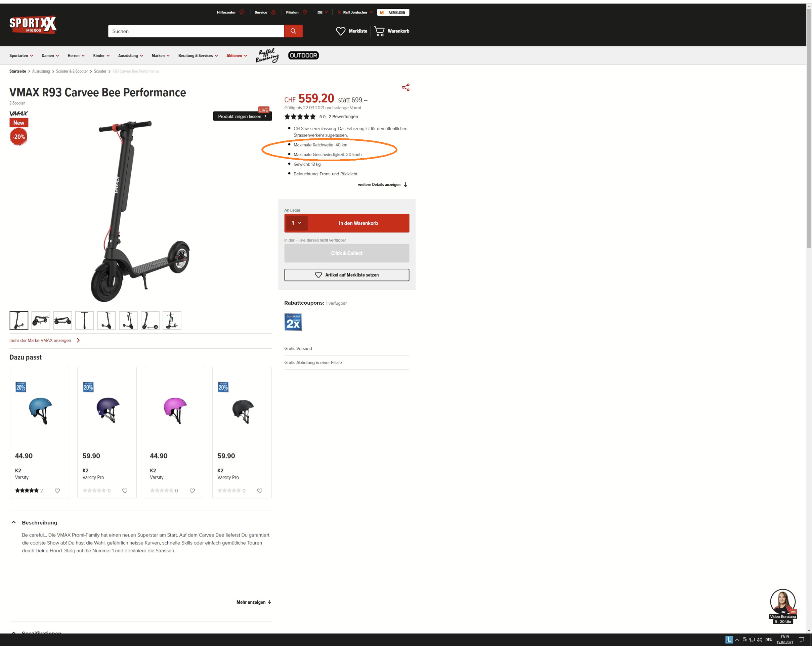Open the quantity dropdown showing 1

[x=296, y=223]
